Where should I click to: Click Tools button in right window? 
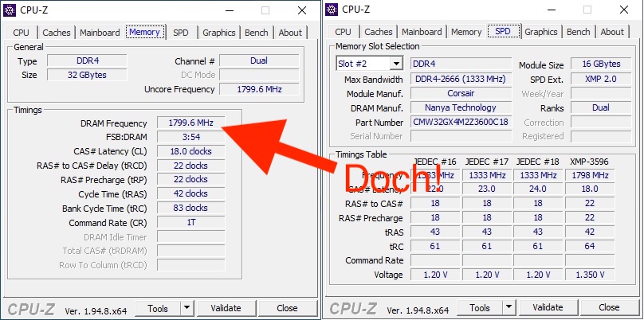(x=480, y=307)
